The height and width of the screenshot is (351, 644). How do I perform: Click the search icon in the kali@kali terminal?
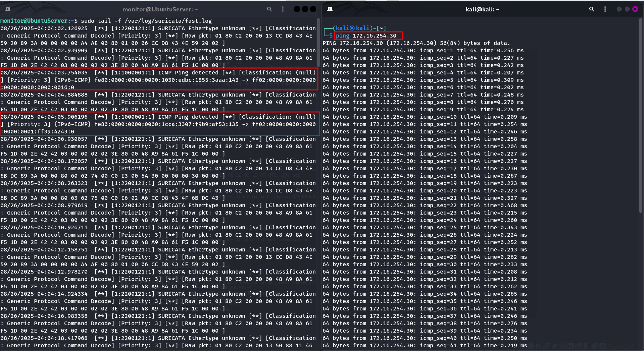(x=591, y=9)
